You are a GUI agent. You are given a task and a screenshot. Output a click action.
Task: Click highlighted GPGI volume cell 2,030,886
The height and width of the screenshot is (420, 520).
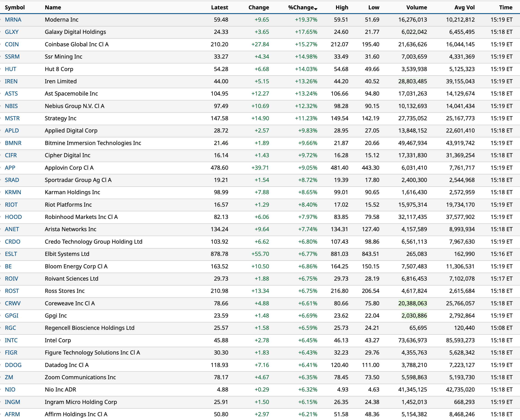click(x=414, y=316)
